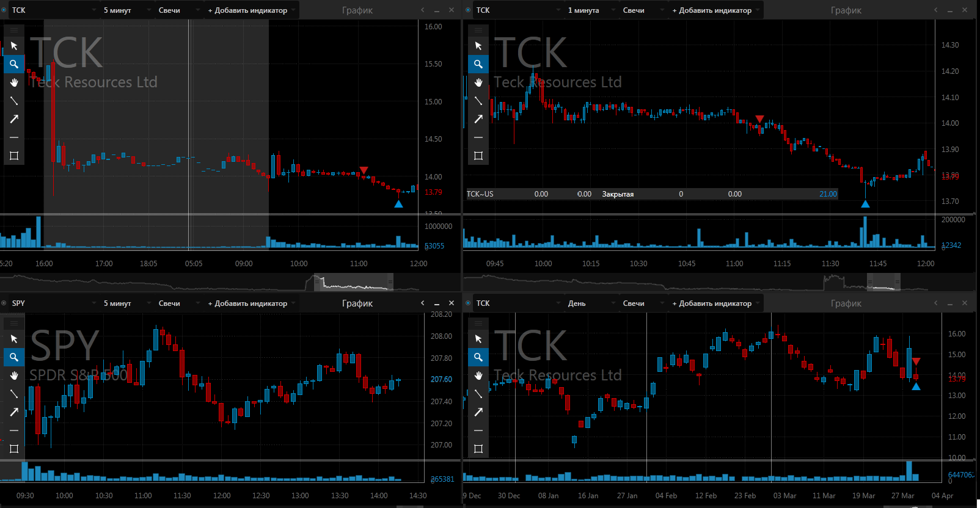The image size is (980, 508).
Task: Click the back arrow in SPY chart header
Action: click(422, 303)
